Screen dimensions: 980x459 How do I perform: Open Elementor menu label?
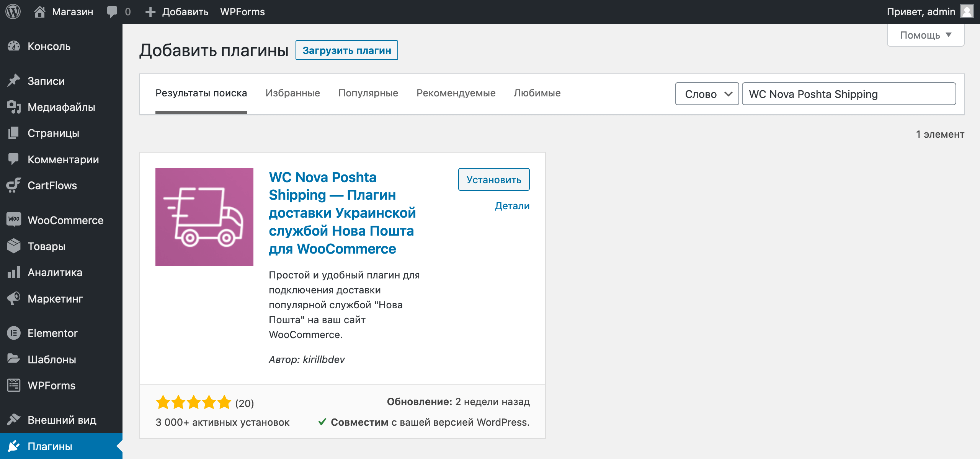(x=52, y=333)
